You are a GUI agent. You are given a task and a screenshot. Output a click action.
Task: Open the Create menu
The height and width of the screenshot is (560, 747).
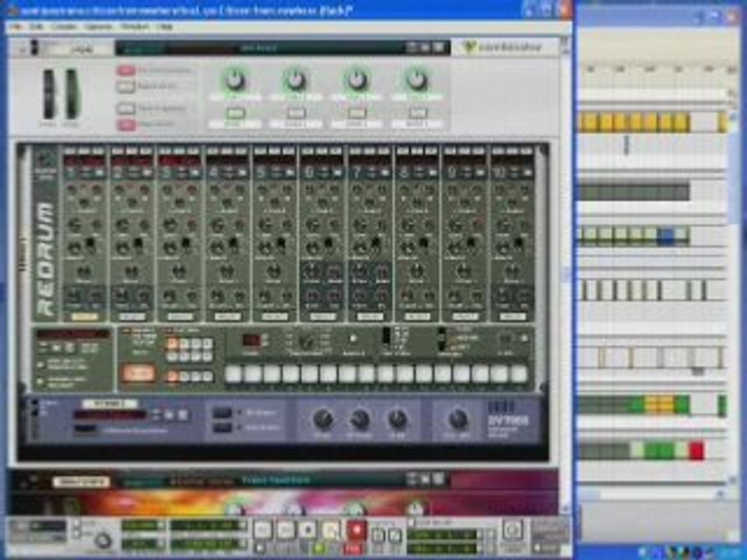(64, 26)
